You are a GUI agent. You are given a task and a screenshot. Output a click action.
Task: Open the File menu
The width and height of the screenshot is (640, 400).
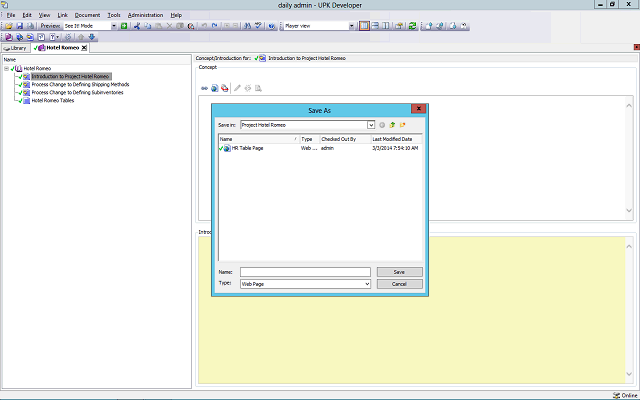coord(11,15)
